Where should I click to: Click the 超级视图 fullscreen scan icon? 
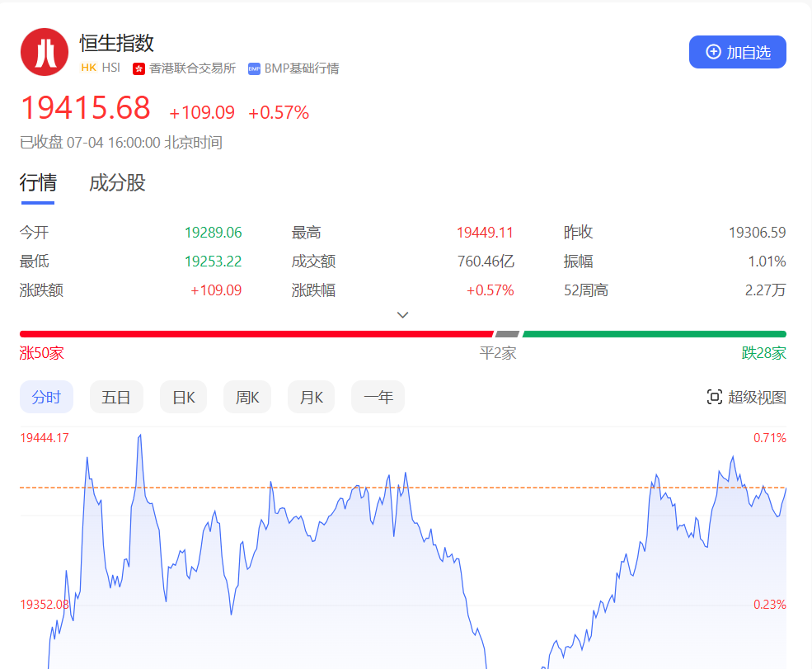(x=715, y=398)
